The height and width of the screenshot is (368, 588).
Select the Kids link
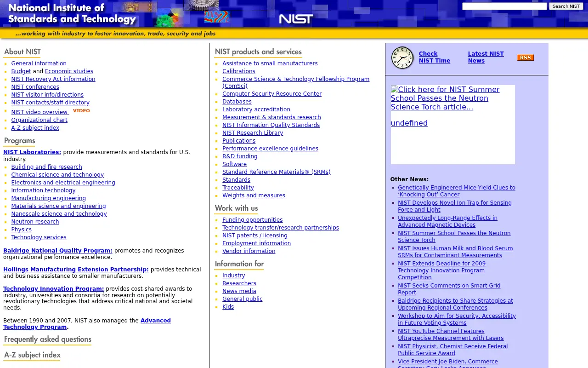coord(228,307)
